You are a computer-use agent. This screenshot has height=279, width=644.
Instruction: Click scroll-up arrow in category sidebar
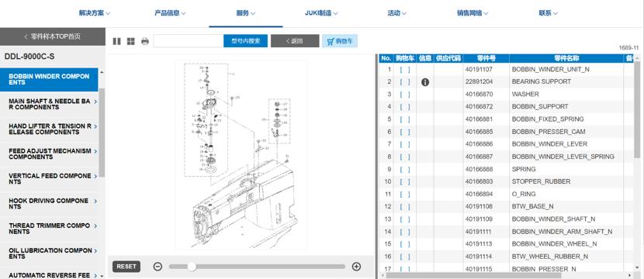click(x=102, y=72)
